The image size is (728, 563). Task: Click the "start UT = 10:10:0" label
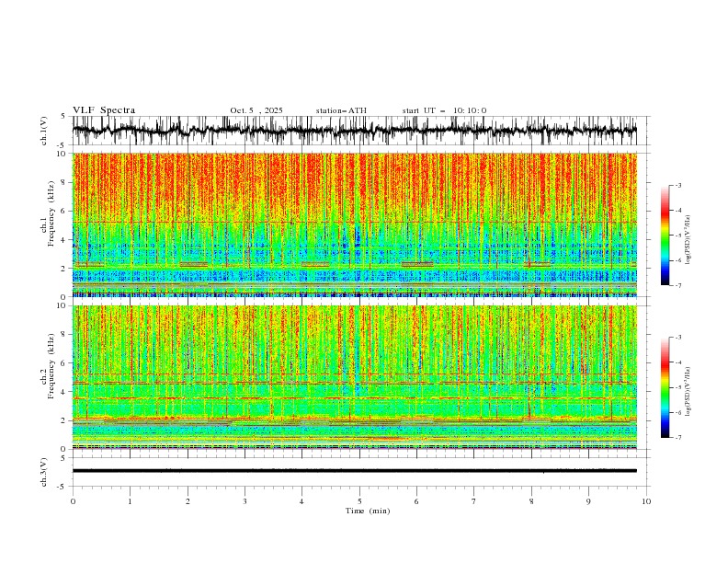[x=444, y=110]
